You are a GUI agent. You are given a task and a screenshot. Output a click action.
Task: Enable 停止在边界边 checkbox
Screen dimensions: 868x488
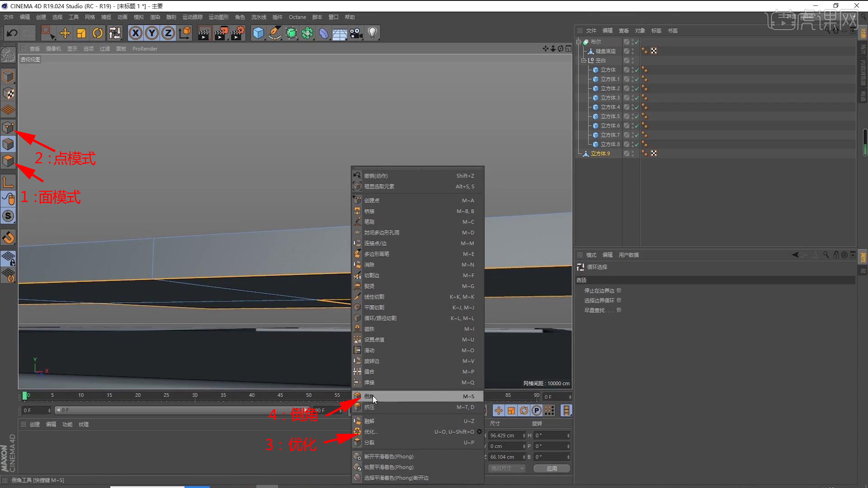click(x=619, y=291)
